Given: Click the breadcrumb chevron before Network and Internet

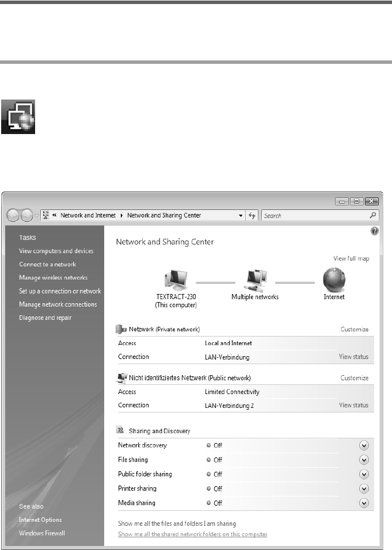Looking at the screenshot, I should 54,215.
